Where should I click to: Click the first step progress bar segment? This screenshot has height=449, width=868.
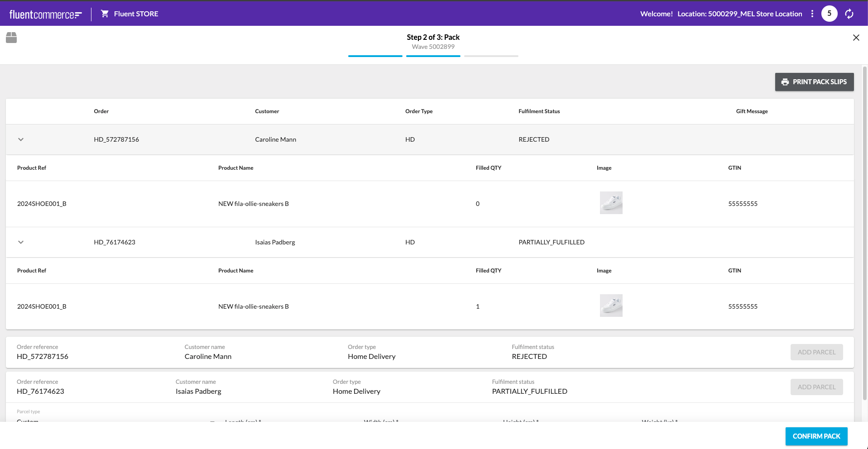375,56
